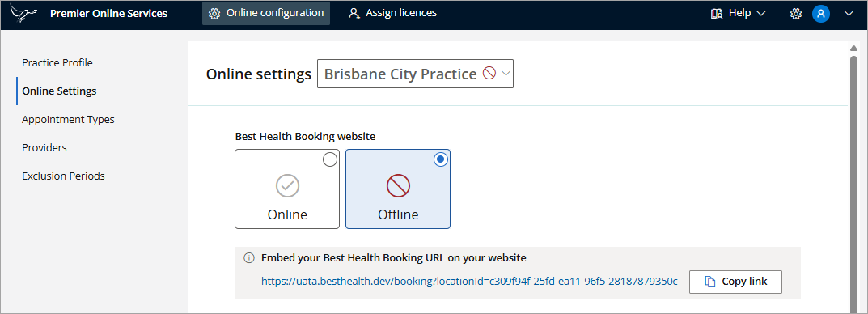
Task: Expand the Brisbane City Practice dropdown
Action: click(x=415, y=74)
